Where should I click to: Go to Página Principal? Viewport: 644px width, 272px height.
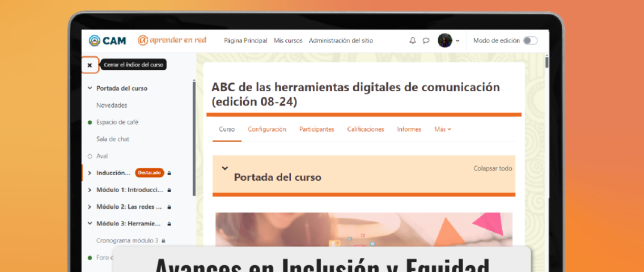click(245, 41)
